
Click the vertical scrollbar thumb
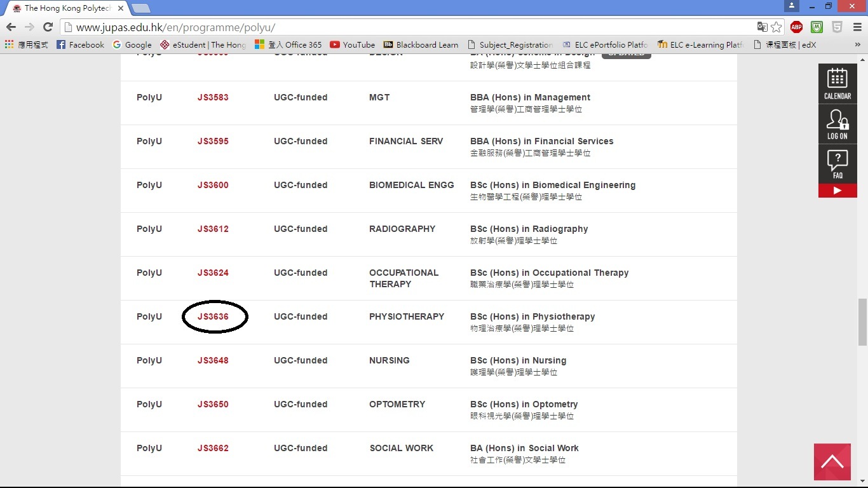862,322
